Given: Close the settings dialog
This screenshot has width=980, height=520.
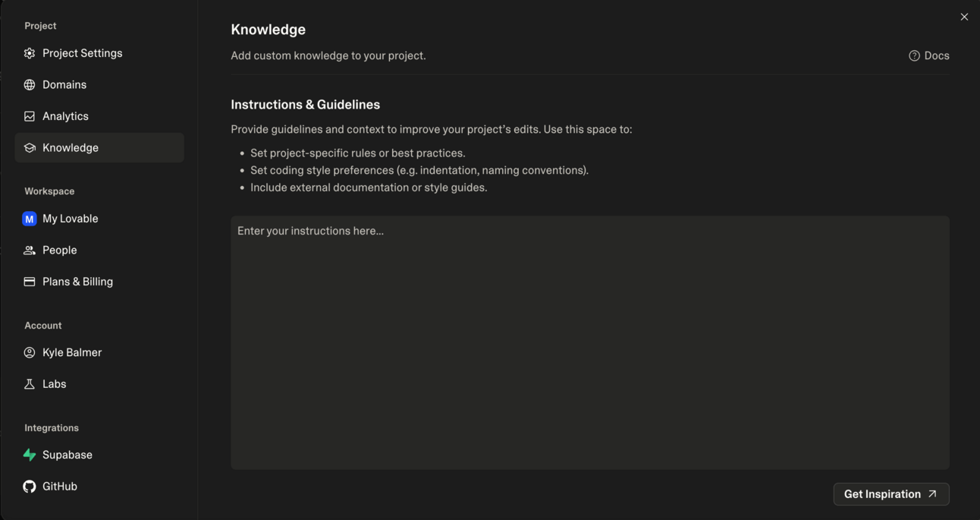Looking at the screenshot, I should pyautogui.click(x=964, y=17).
